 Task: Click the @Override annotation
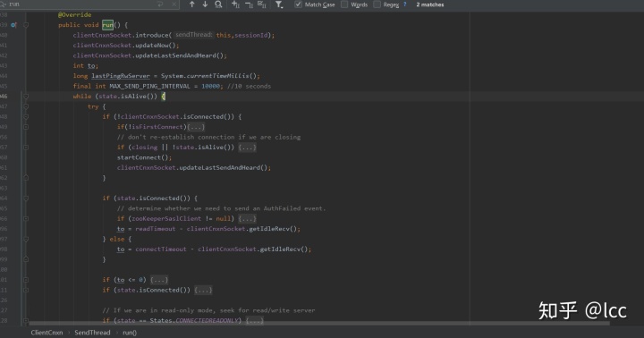point(75,15)
